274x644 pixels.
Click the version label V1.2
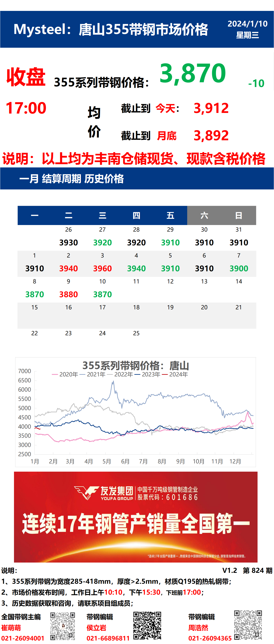point(230,571)
